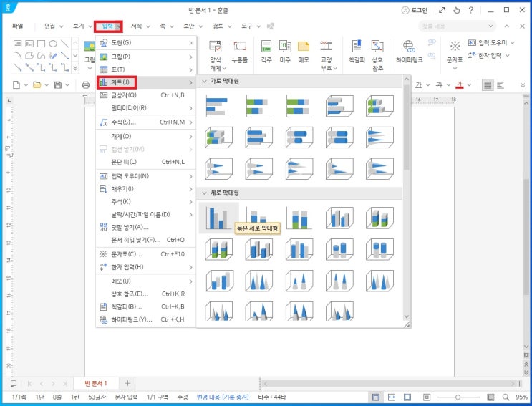Viewport: 532px width, 406px height.
Task: Click the 각주 (footnote) ribbon icon
Action: pos(266,52)
